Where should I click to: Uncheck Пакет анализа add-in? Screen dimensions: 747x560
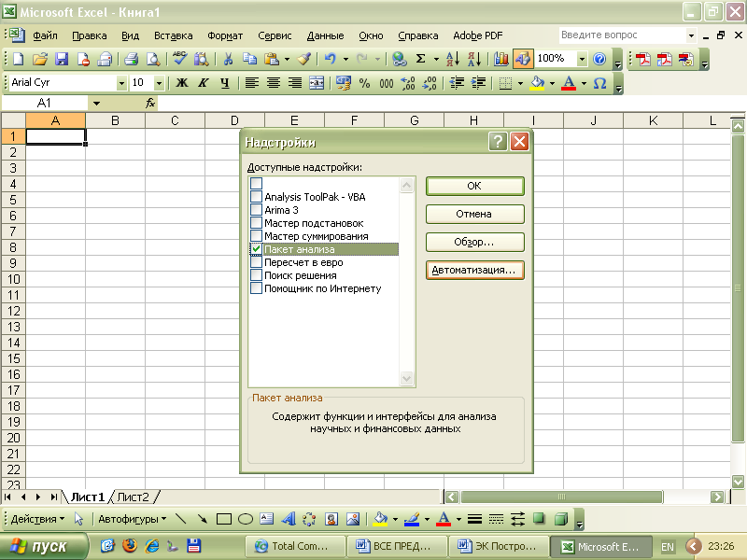pos(256,249)
